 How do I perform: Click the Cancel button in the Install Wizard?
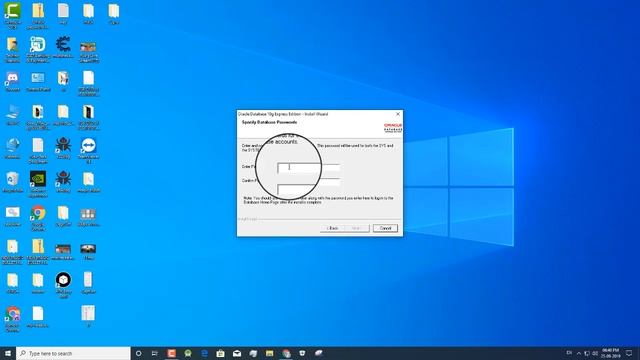[x=385, y=228]
